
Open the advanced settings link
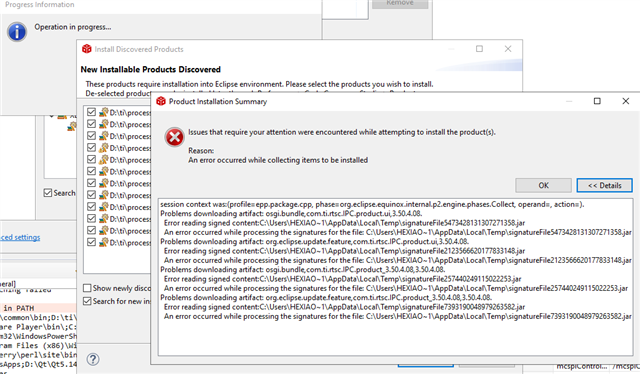point(20,237)
